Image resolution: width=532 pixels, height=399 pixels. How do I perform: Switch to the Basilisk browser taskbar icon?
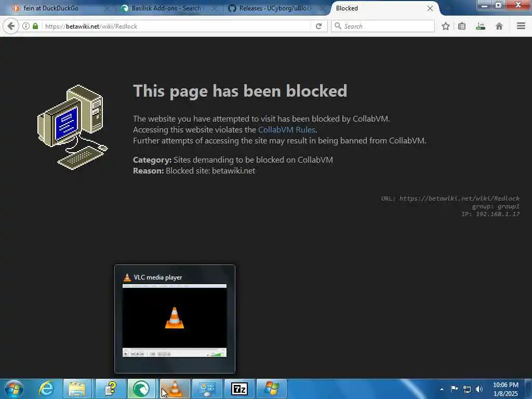[141, 389]
